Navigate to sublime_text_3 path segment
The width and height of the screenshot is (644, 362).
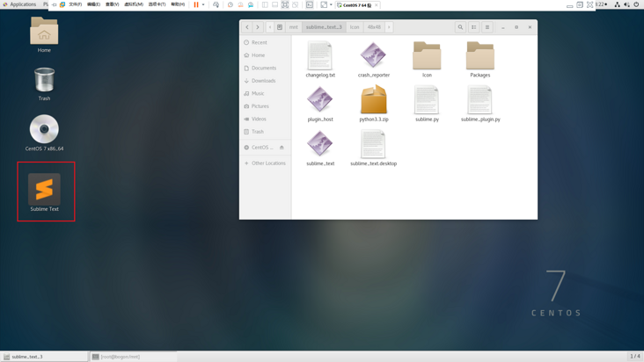(324, 27)
